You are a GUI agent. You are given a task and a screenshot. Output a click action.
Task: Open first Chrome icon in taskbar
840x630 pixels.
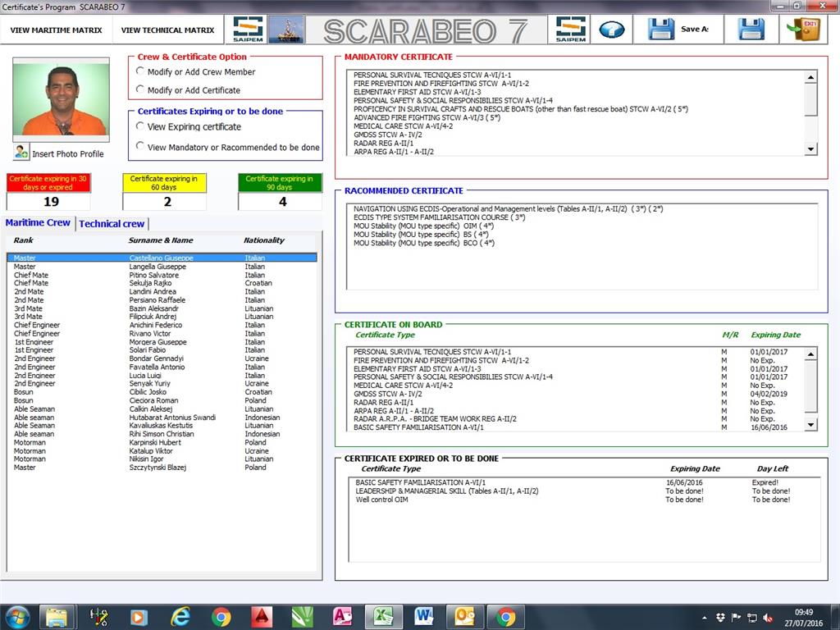221,617
